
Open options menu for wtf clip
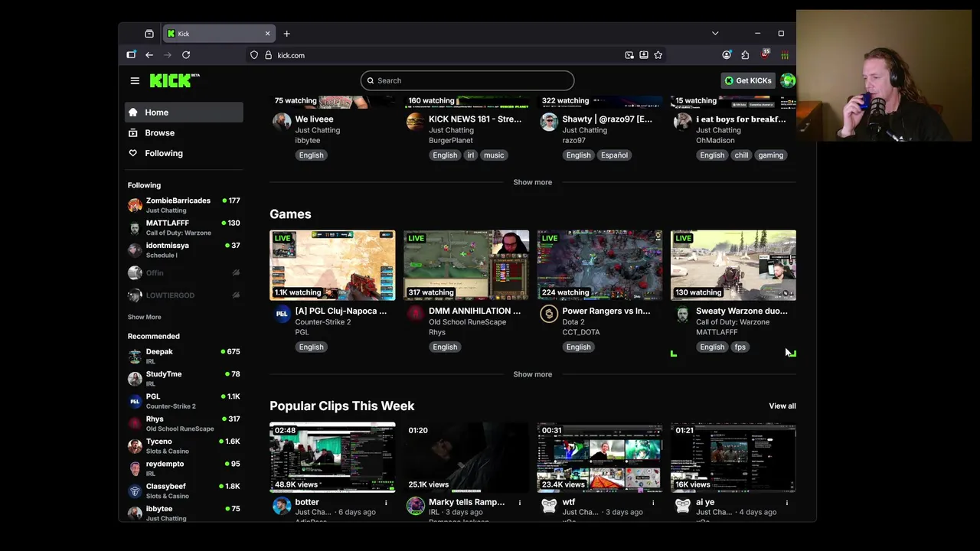(653, 503)
